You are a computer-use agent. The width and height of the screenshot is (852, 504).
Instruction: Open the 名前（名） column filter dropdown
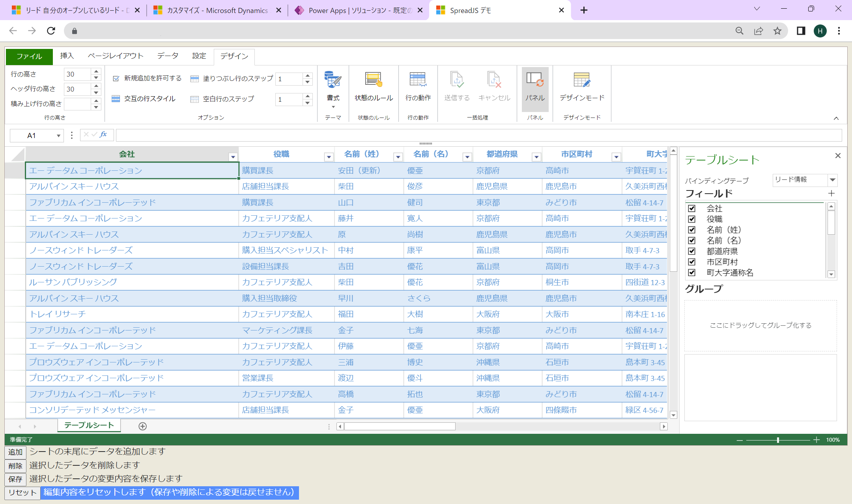pyautogui.click(x=467, y=157)
